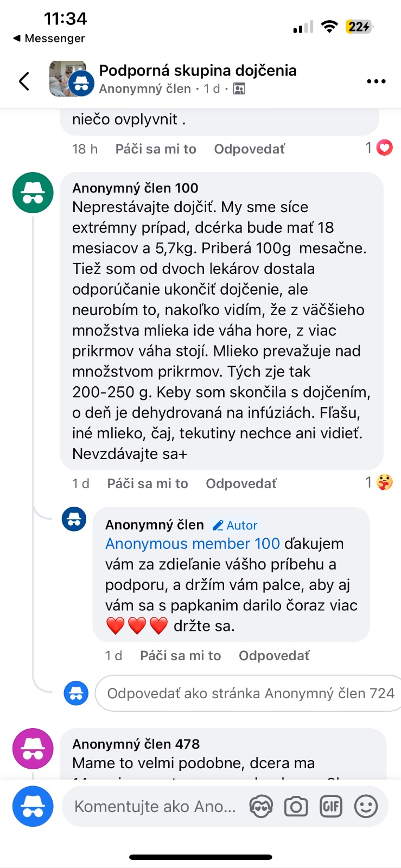Reply to Anonymný člen 100's comment
The height and width of the screenshot is (868, 401).
241,483
